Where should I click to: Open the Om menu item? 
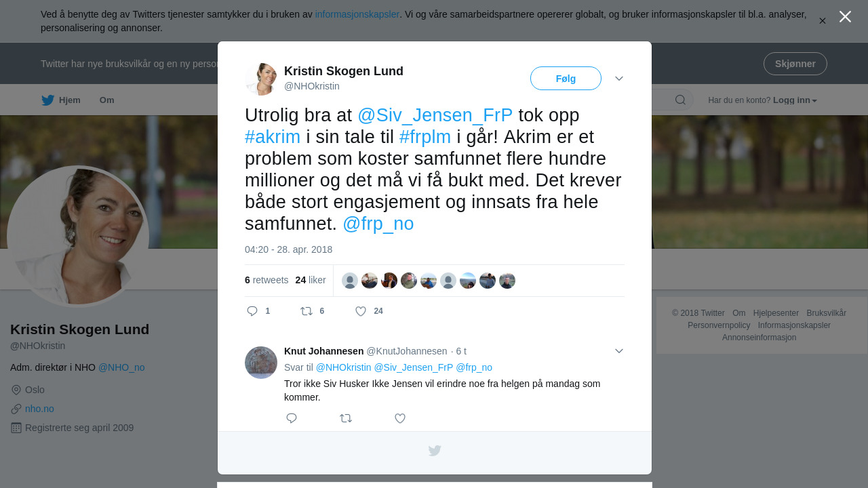[x=107, y=100]
